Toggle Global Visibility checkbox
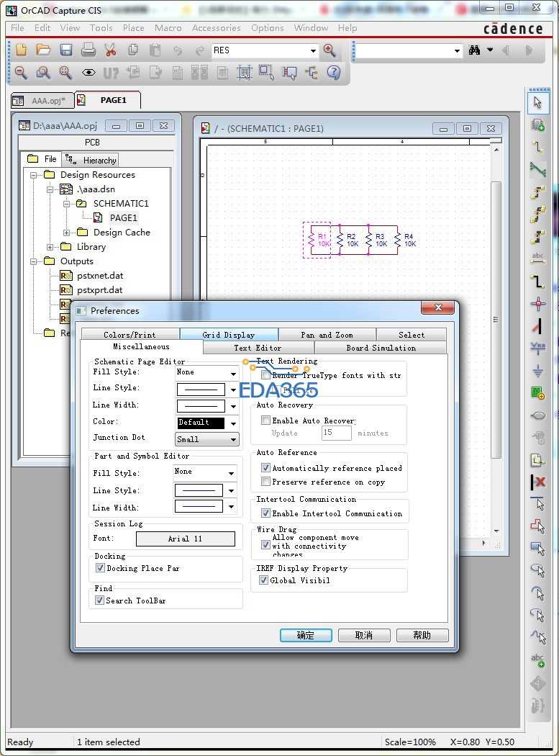This screenshot has width=559, height=756. pos(263,580)
